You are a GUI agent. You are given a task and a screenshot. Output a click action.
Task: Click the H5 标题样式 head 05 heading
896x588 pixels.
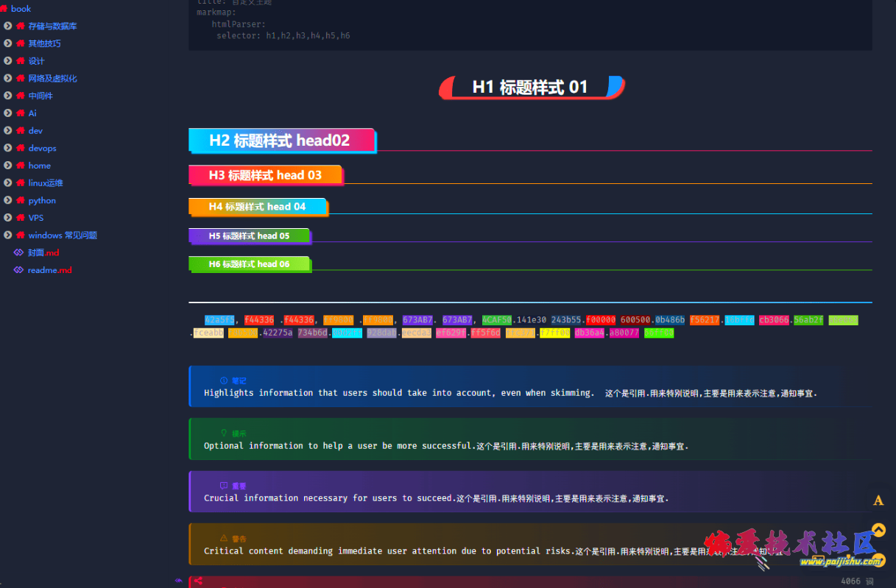tap(250, 236)
